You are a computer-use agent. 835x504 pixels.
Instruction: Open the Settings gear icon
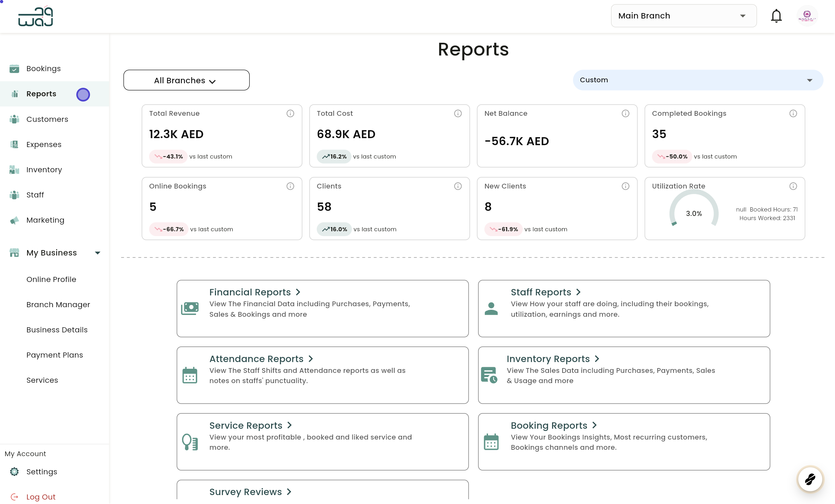[x=14, y=471]
